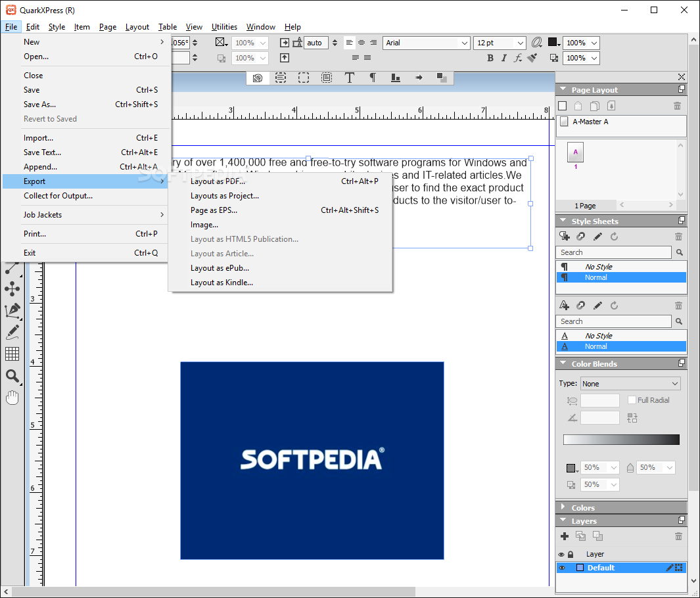Image resolution: width=700 pixels, height=598 pixels.
Task: Delete page trash icon in Page Layout
Action: 677,106
